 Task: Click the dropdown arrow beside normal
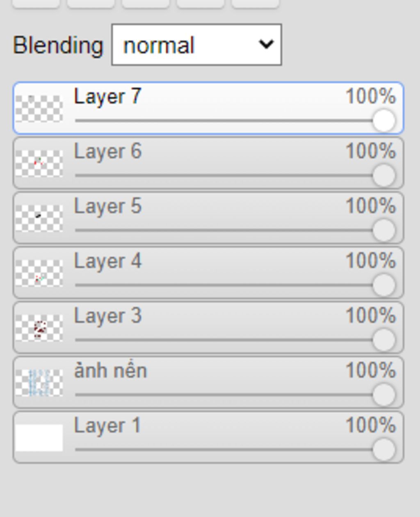[266, 44]
